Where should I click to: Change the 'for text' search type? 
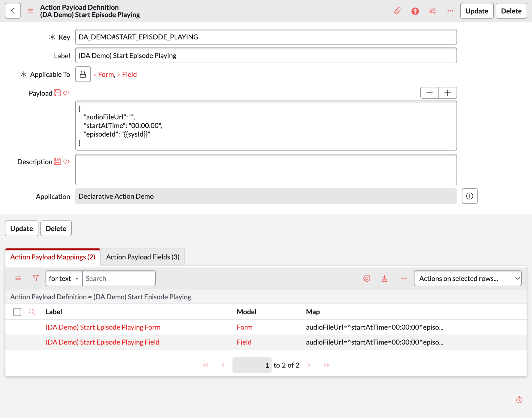point(63,278)
